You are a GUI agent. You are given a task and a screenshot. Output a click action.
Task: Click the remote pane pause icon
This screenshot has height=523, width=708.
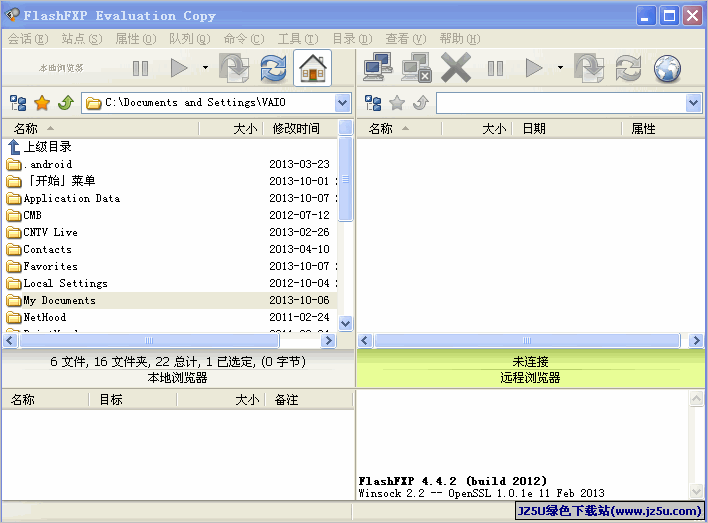495,69
